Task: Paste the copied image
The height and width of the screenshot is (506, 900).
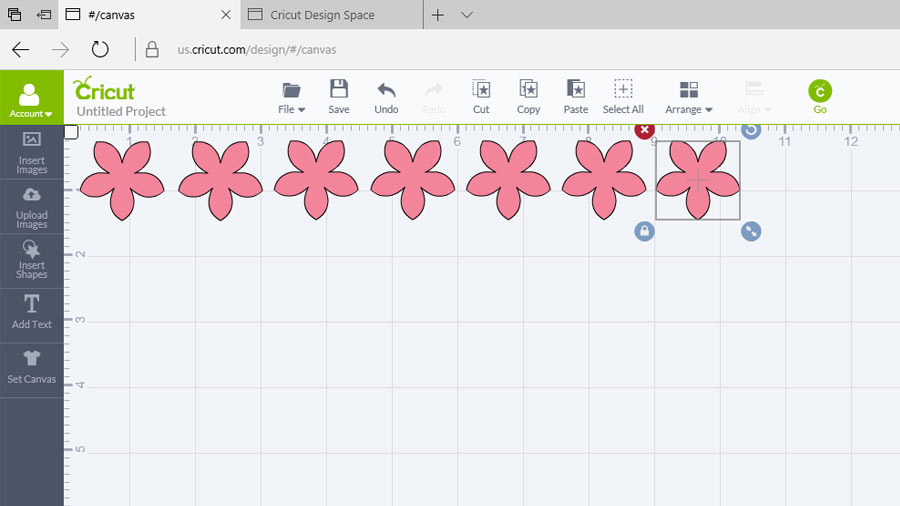Action: tap(576, 96)
